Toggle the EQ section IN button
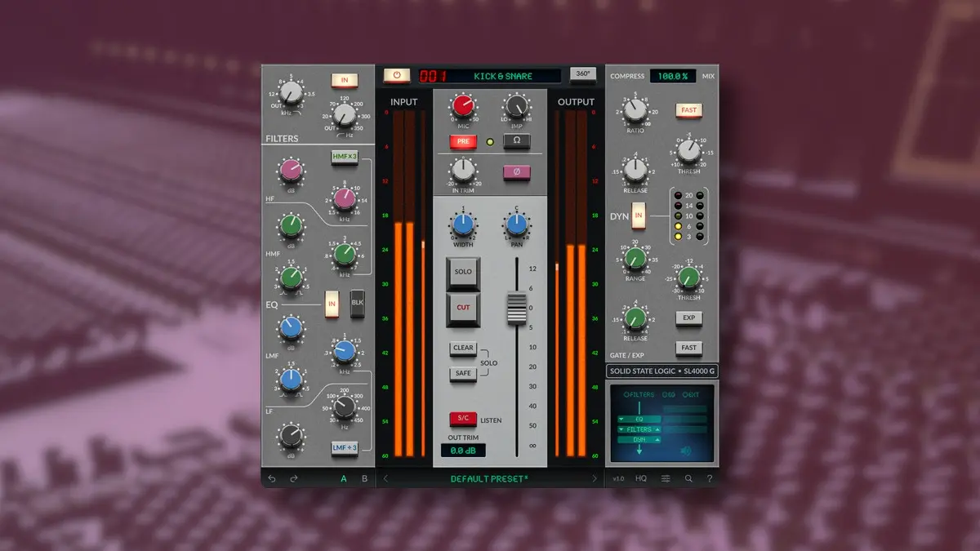This screenshot has height=551, width=980. coord(332,303)
